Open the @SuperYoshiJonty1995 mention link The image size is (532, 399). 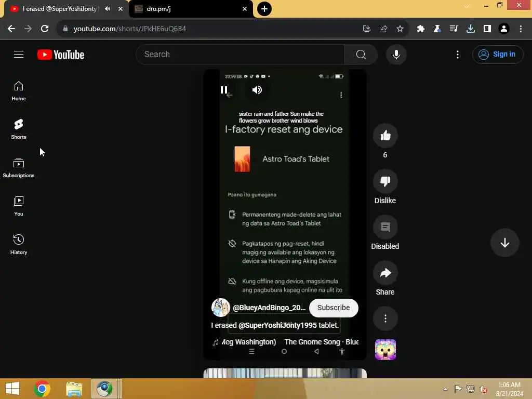pyautogui.click(x=277, y=325)
